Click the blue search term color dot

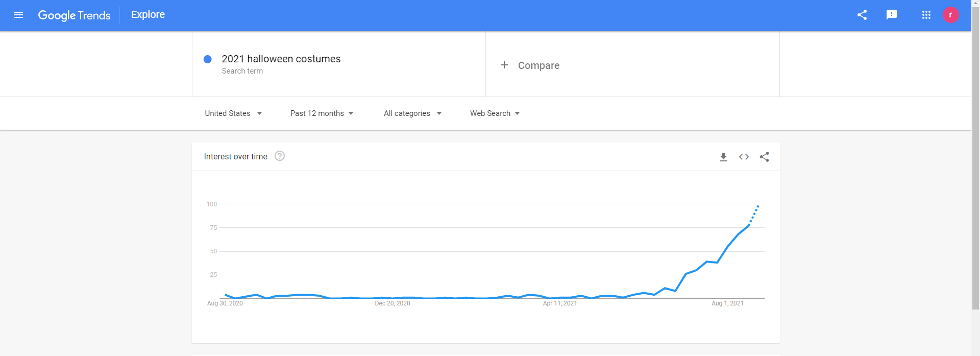pyautogui.click(x=208, y=59)
